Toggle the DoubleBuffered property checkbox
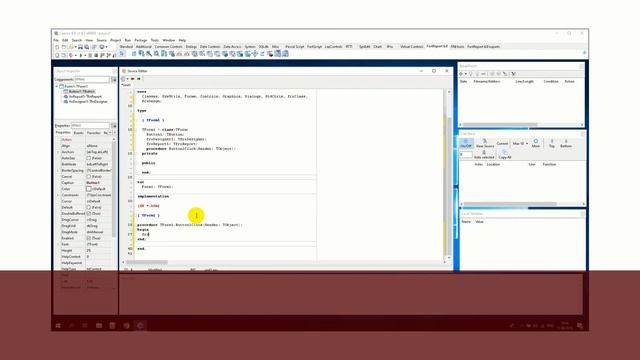This screenshot has height=360, width=640. tap(89, 213)
